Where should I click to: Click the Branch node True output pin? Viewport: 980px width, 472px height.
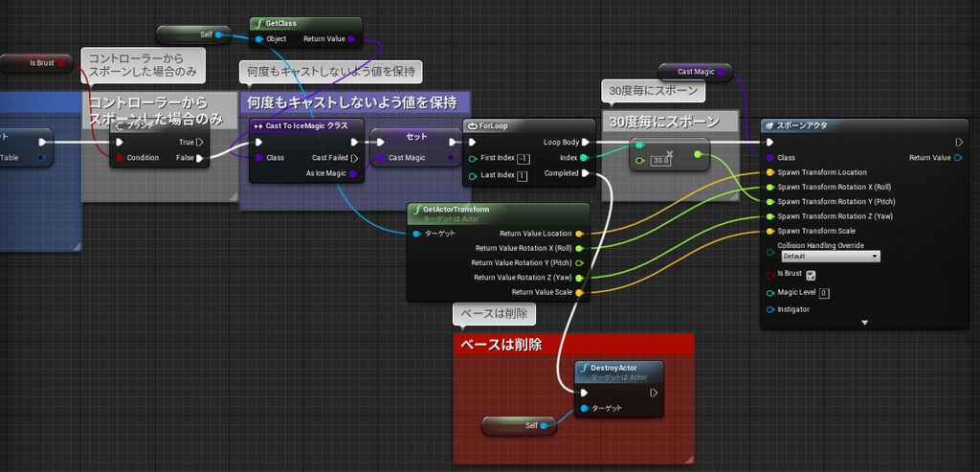click(x=199, y=142)
